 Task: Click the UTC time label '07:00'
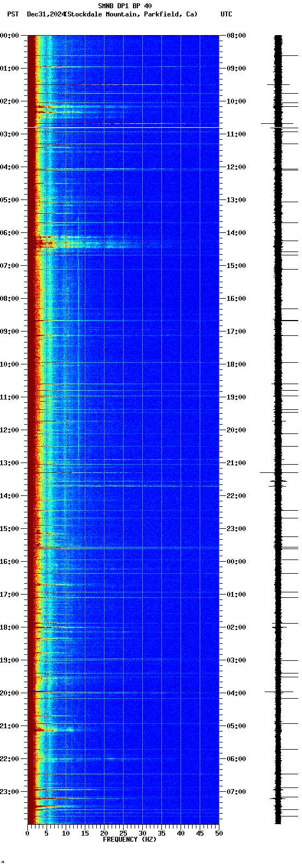[x=236, y=792]
